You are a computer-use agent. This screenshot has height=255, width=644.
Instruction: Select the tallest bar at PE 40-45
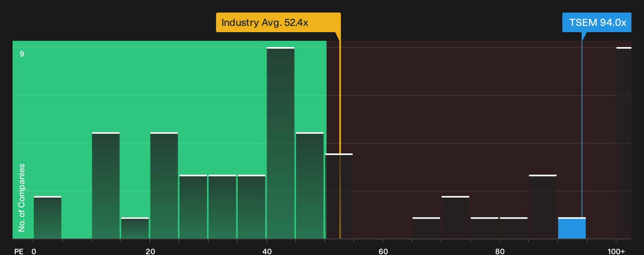click(x=280, y=143)
